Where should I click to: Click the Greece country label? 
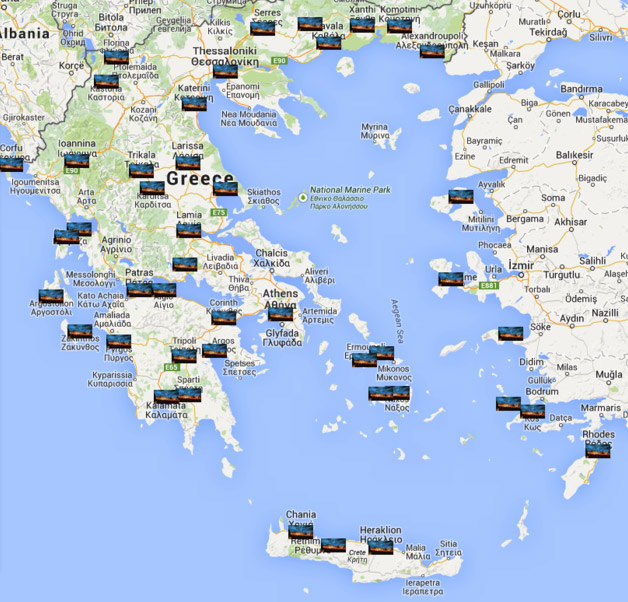[199, 179]
